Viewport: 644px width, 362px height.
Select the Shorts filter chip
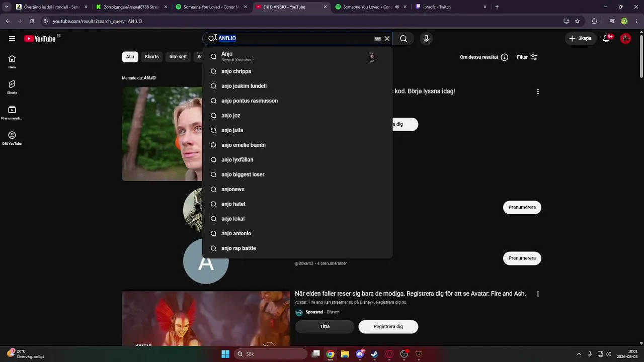151,57
